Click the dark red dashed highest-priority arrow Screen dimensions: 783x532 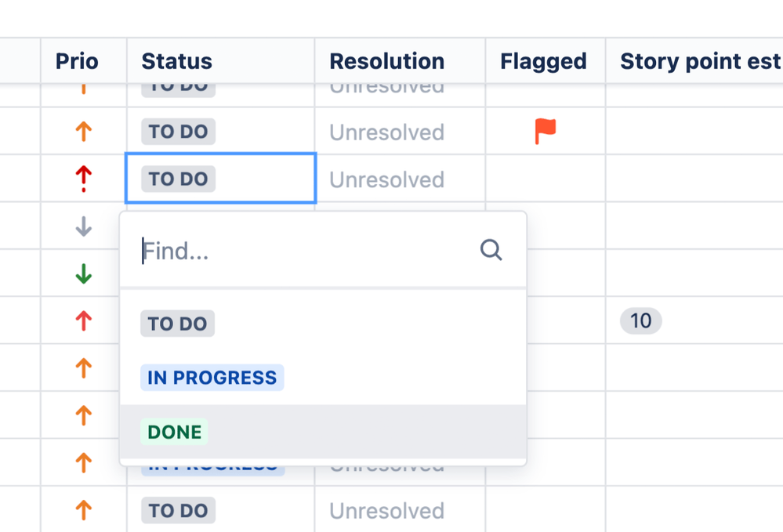click(x=84, y=179)
